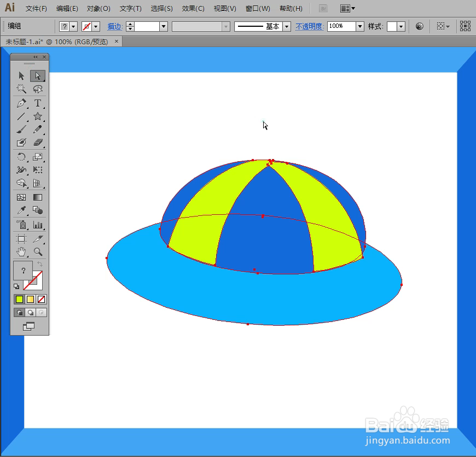Select the Direct Selection tool
Viewport: 476px width, 457px height.
pyautogui.click(x=38, y=75)
